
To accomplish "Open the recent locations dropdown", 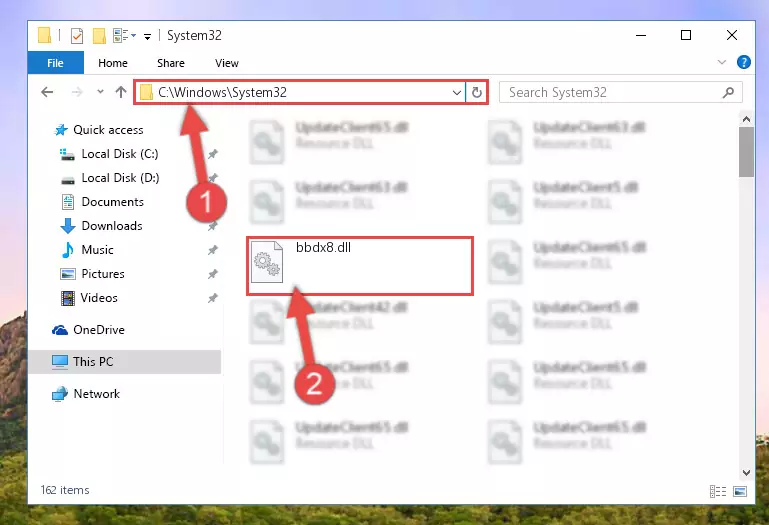I will pos(100,92).
